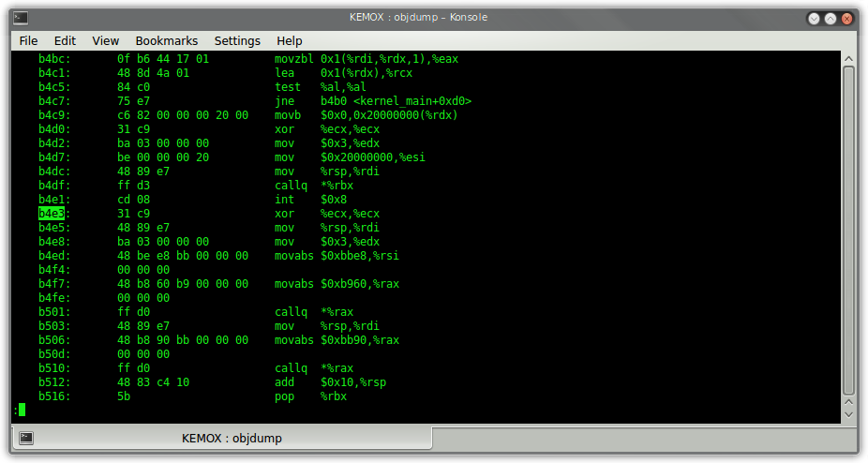Image resolution: width=868 pixels, height=463 pixels.
Task: Open the Bookmarks menu
Action: click(x=167, y=41)
